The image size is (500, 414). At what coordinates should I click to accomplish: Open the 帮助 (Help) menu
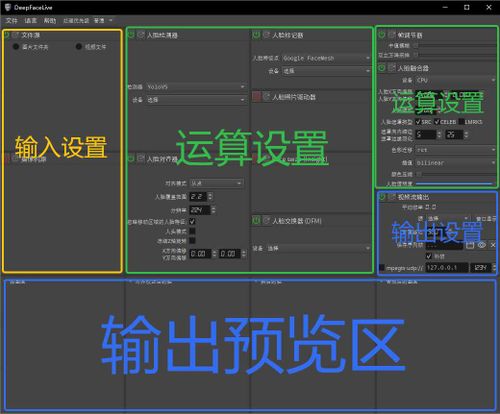50,21
